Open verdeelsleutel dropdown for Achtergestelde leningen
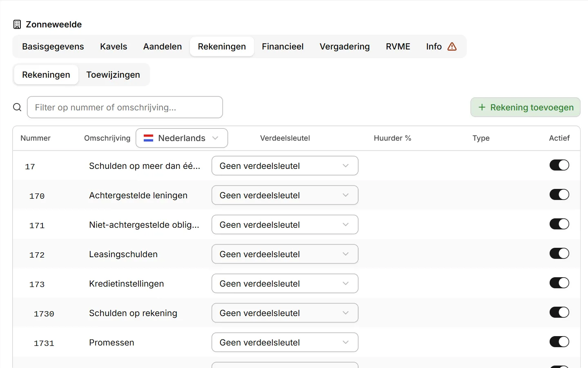This screenshot has width=588, height=368. point(285,195)
